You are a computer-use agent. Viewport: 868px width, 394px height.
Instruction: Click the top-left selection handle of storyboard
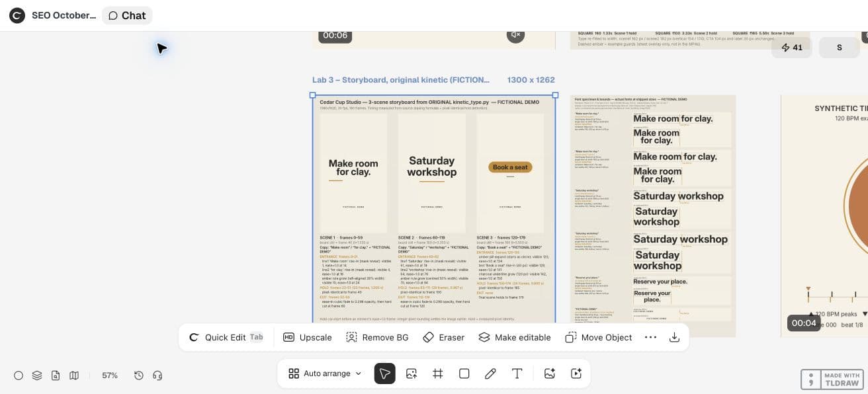click(313, 95)
